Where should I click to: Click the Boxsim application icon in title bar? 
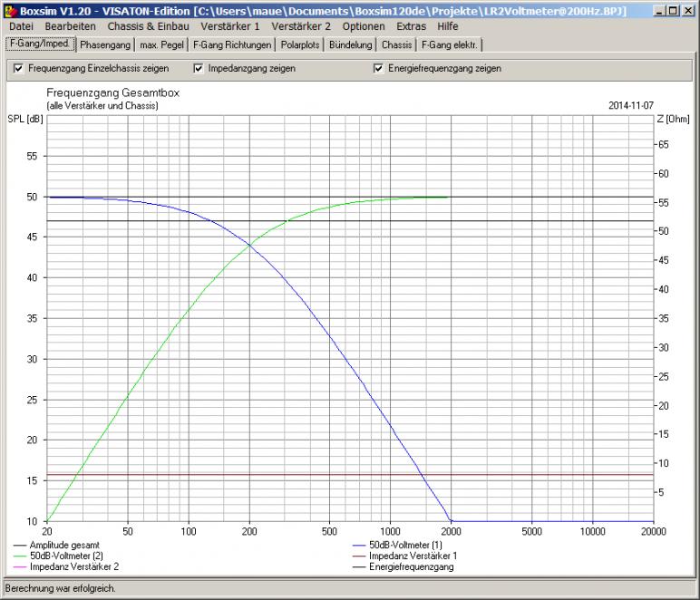[x=10, y=10]
